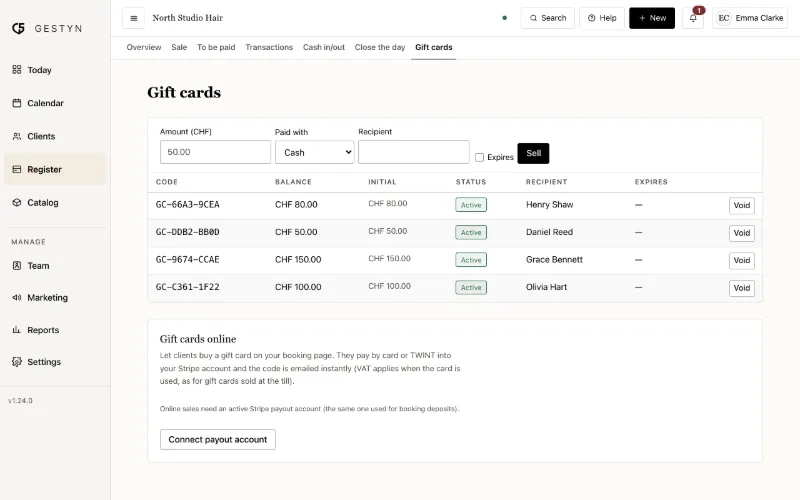Open Team management page
Viewport: 800px width, 500px height.
[55, 266]
